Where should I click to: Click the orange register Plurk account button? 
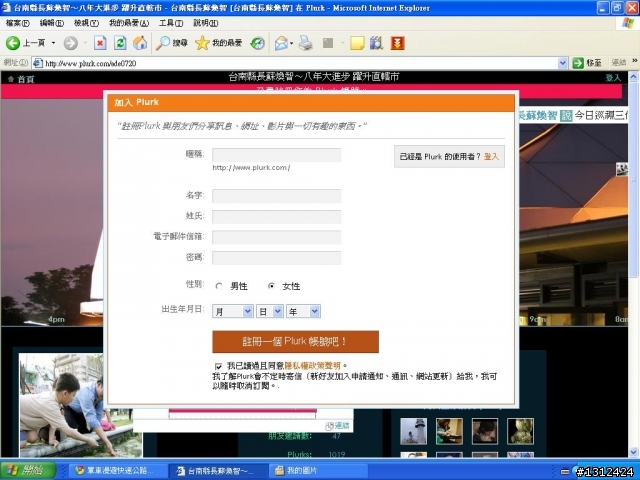pos(296,342)
